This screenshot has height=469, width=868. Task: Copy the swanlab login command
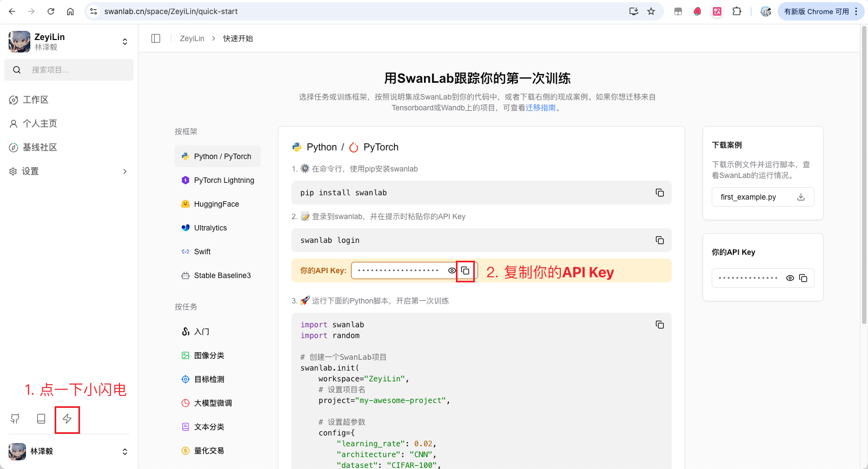[x=660, y=240]
